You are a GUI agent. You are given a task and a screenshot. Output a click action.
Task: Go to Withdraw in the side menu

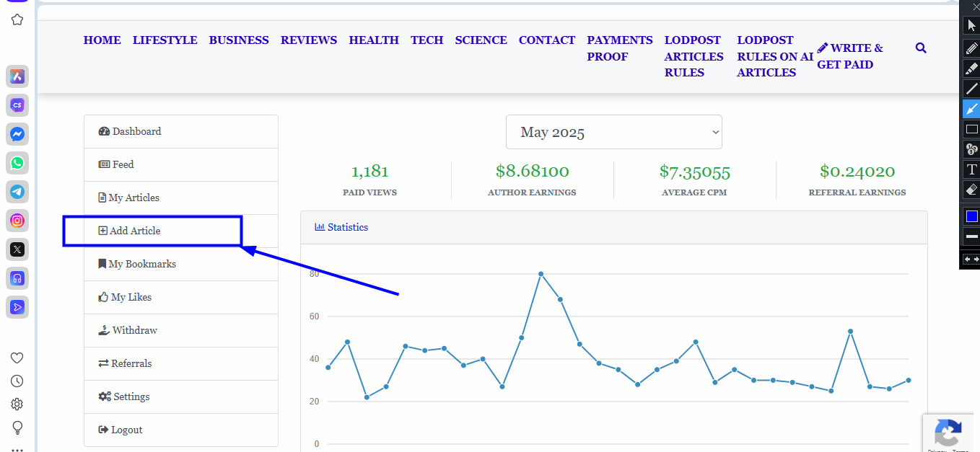[134, 330]
